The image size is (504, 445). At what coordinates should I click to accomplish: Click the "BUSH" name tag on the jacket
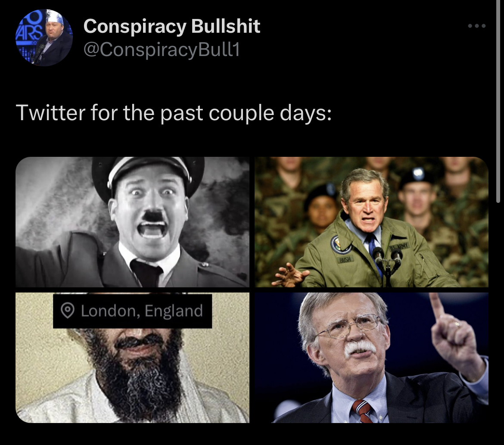(345, 259)
